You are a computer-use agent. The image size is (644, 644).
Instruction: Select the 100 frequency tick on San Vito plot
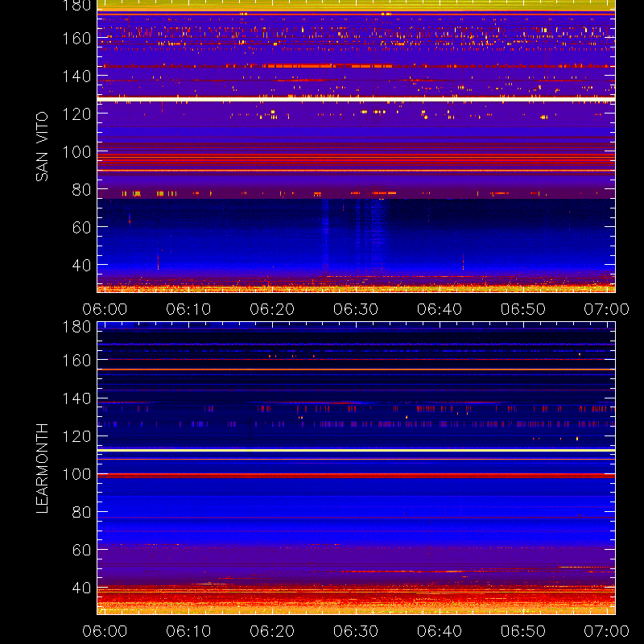(x=76, y=152)
